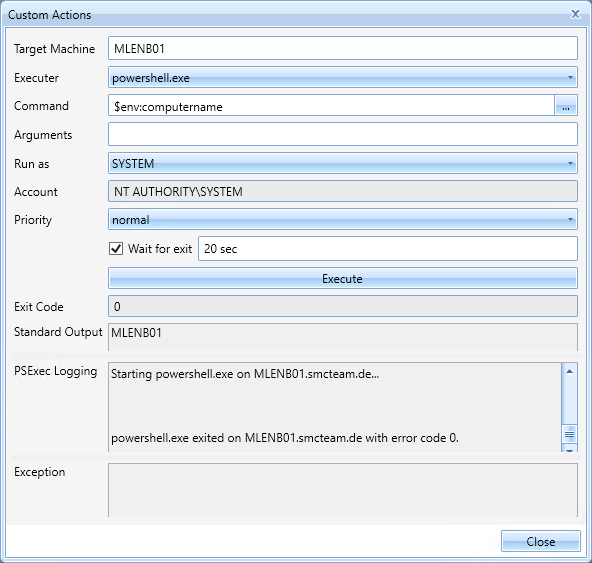Click the PSExec Logging scrollbar thumb

(569, 434)
